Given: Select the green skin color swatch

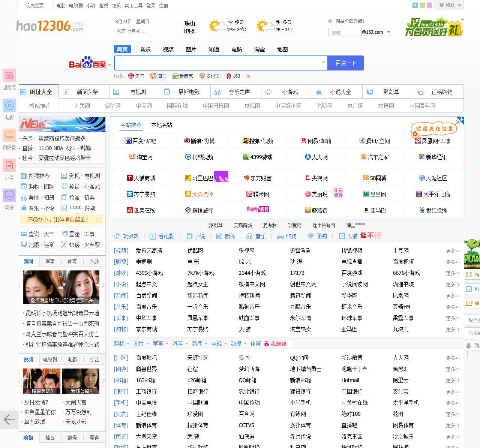Looking at the screenshot, I should (x=422, y=5).
